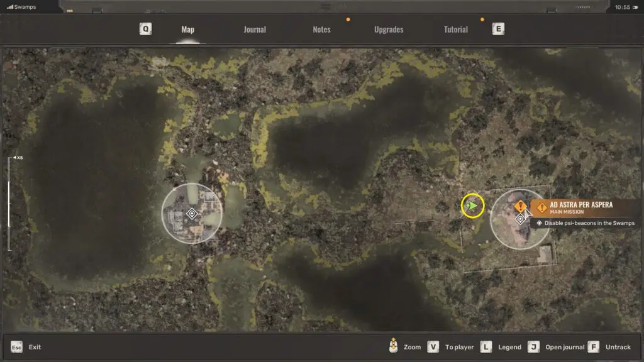Click the diamond marker in the right circle
This screenshot has width=644, height=362.
pos(520,219)
